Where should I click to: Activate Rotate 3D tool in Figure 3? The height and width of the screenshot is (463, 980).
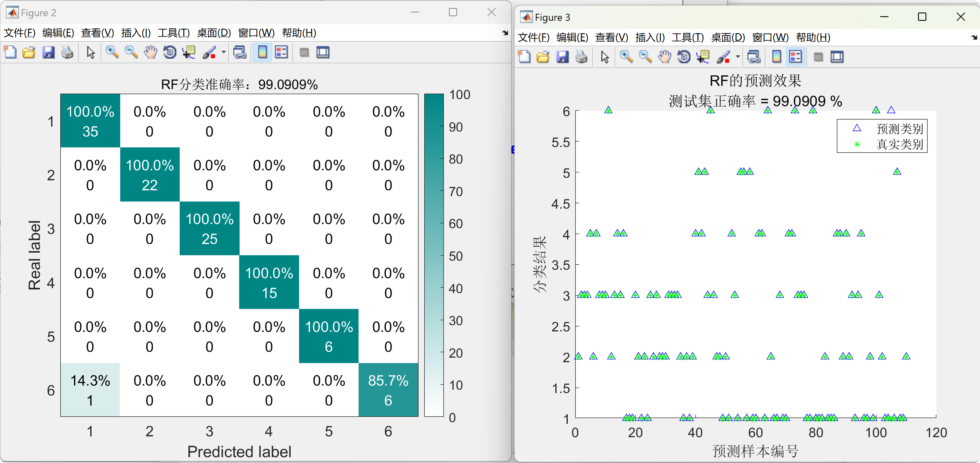(x=684, y=57)
